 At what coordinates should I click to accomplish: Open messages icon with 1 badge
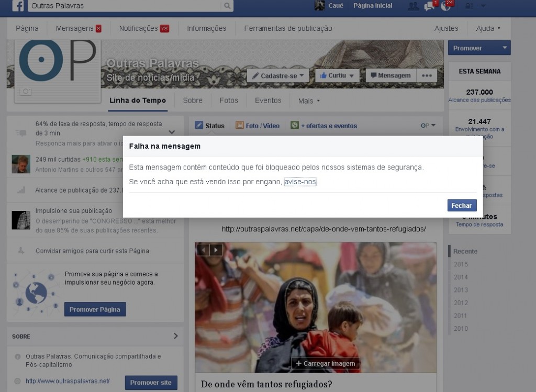click(429, 6)
